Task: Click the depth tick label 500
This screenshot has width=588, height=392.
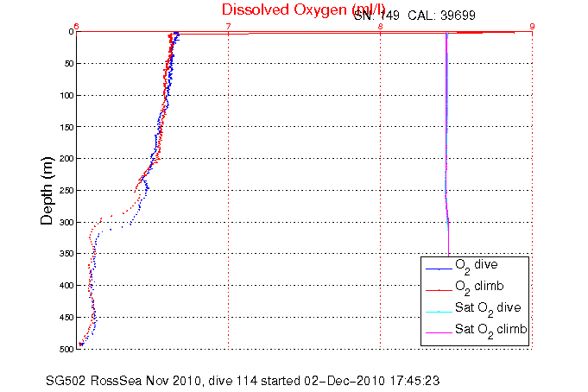Action: (66, 349)
